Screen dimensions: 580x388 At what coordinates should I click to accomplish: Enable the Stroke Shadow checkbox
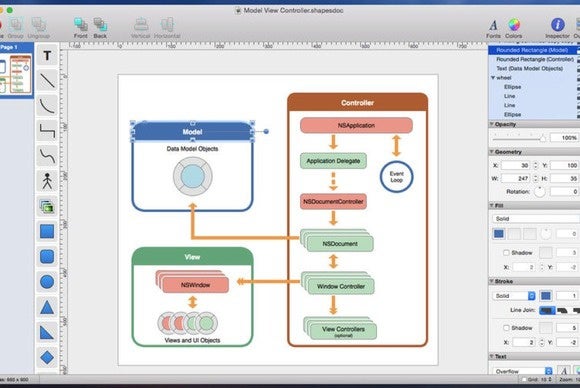tap(506, 328)
